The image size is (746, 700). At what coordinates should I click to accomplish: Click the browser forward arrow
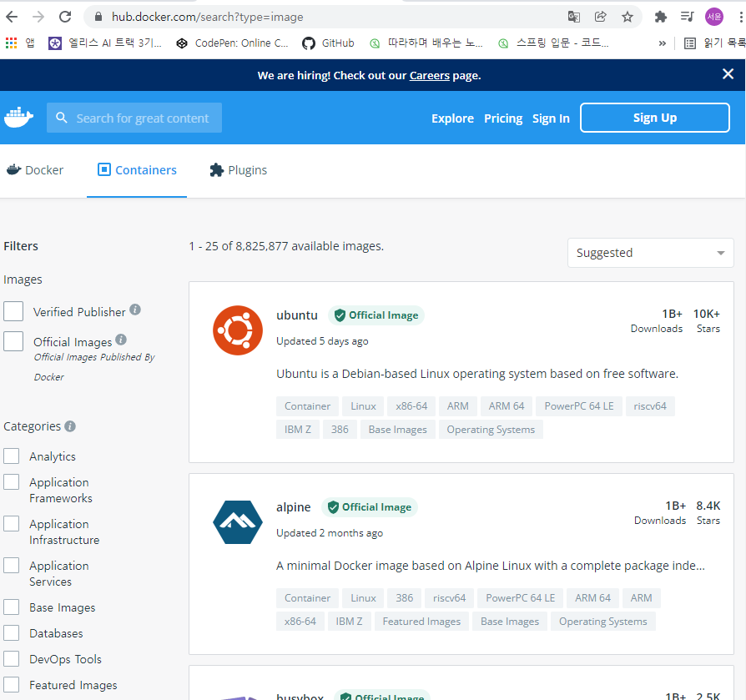click(38, 18)
